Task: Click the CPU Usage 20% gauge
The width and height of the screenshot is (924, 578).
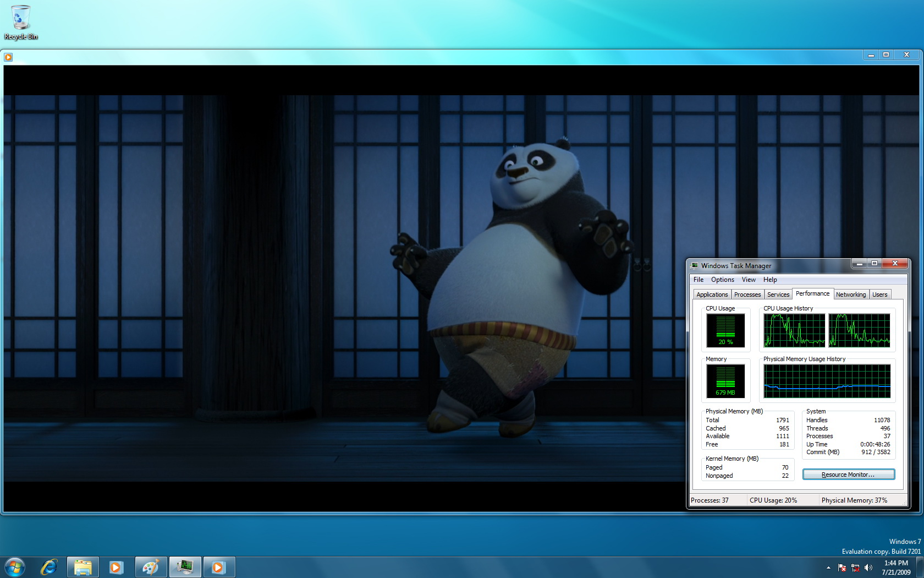Action: (x=725, y=330)
